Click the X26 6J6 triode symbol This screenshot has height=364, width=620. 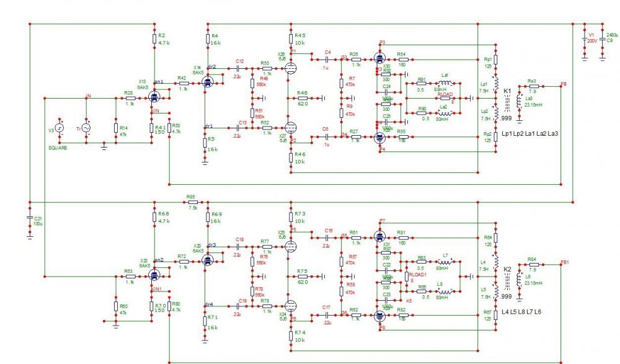click(x=290, y=69)
